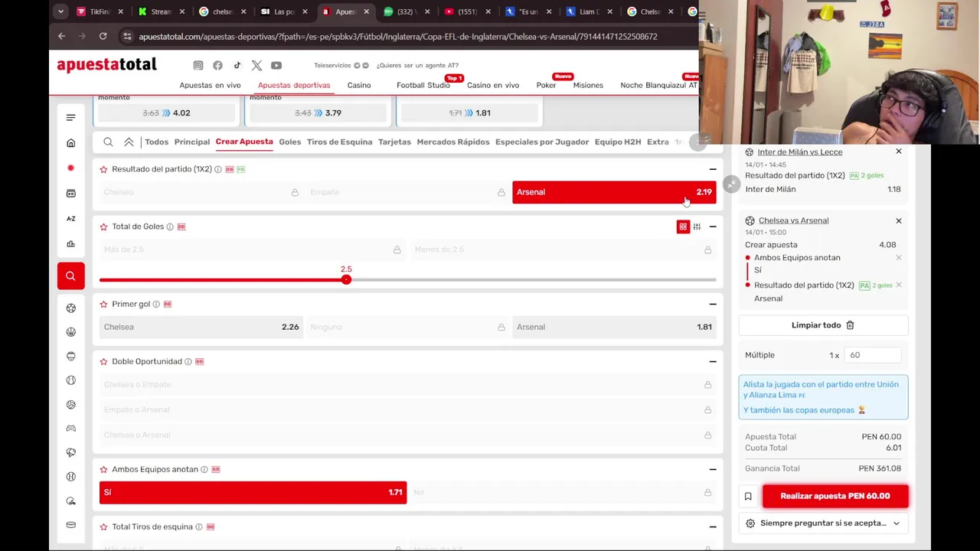The width and height of the screenshot is (980, 551).
Task: Open browser tab list dropdown arrow
Action: [60, 11]
